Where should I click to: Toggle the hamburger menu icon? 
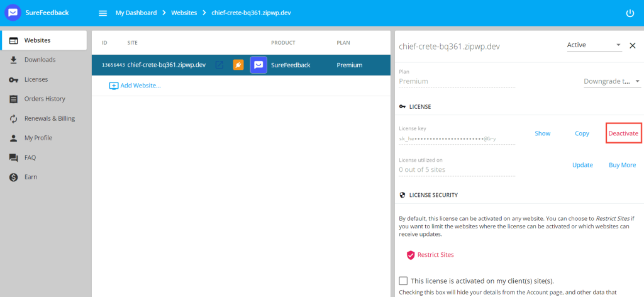[x=103, y=13]
